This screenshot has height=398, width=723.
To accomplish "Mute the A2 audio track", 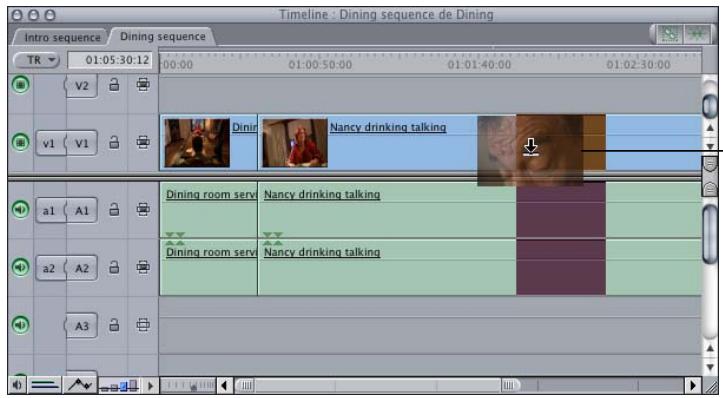I will tap(20, 267).
